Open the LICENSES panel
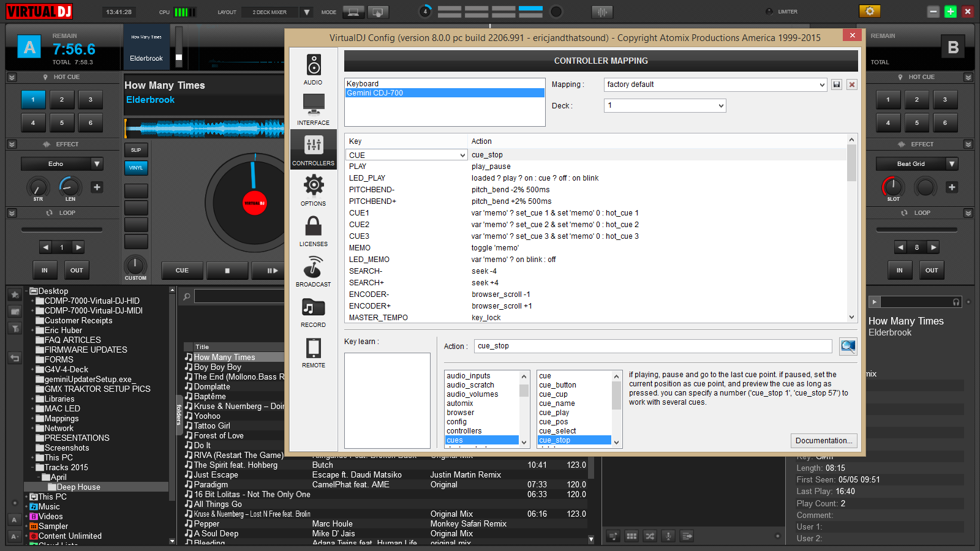This screenshot has width=980, height=551. click(313, 230)
